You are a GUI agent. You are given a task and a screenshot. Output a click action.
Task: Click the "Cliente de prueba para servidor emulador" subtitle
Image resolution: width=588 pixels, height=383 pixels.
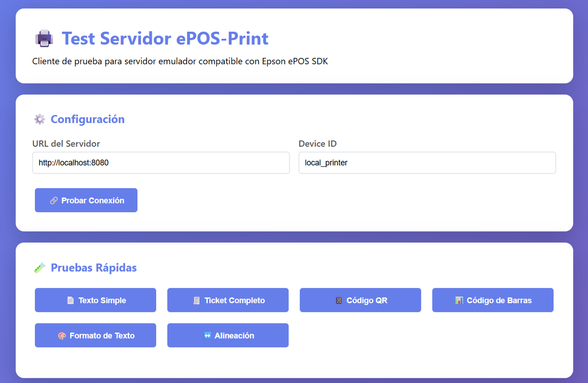click(180, 61)
